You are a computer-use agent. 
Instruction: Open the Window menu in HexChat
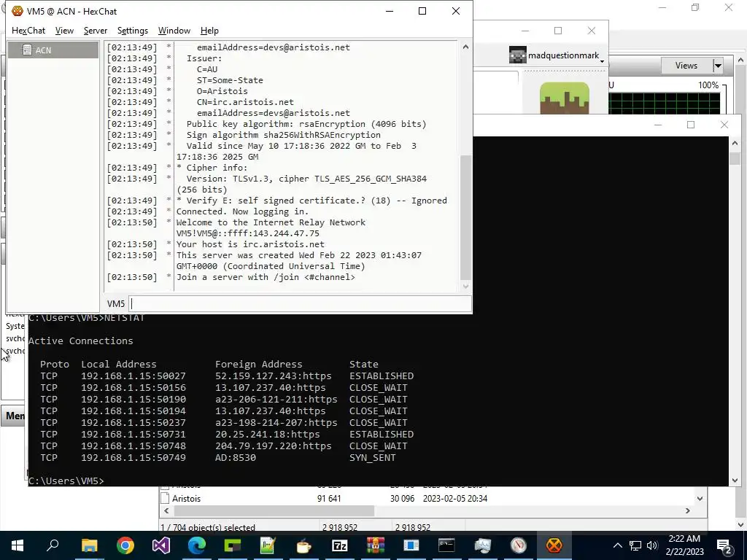pos(174,31)
